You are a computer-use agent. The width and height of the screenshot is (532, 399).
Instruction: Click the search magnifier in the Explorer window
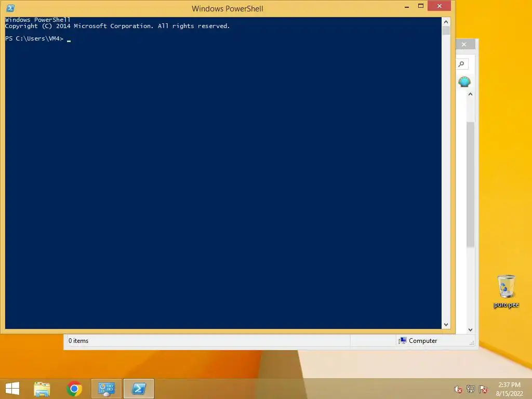tap(461, 64)
